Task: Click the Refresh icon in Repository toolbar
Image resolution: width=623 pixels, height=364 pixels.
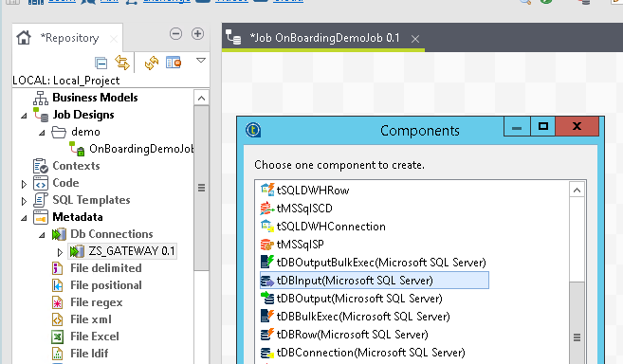Action: (x=152, y=63)
